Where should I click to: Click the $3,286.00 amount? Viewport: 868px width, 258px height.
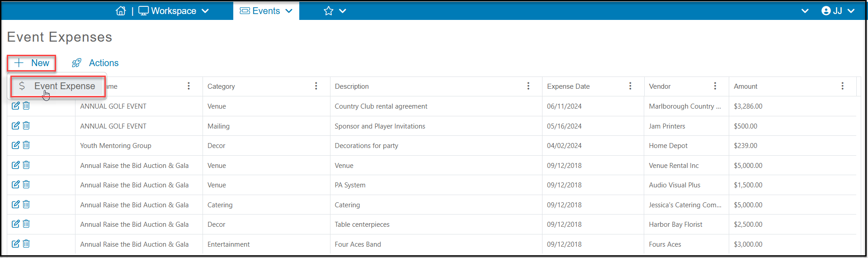748,106
